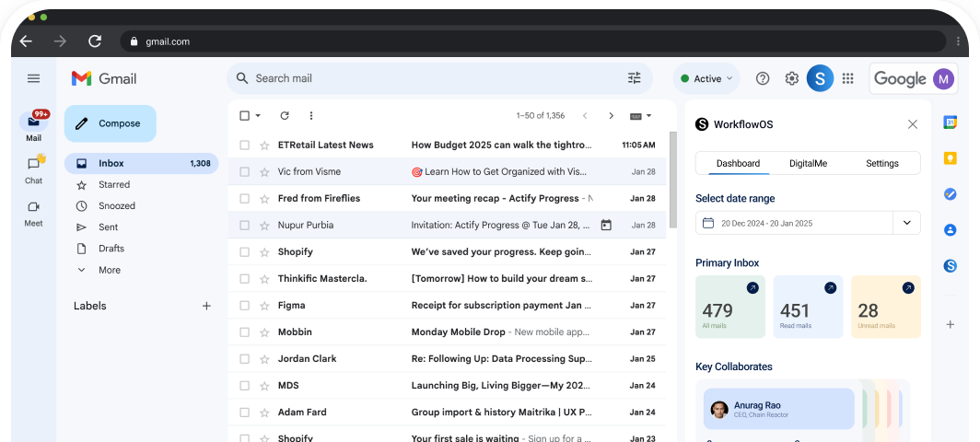Click the blue S extension avatar in header
The width and height of the screenshot is (980, 442).
[x=820, y=78]
